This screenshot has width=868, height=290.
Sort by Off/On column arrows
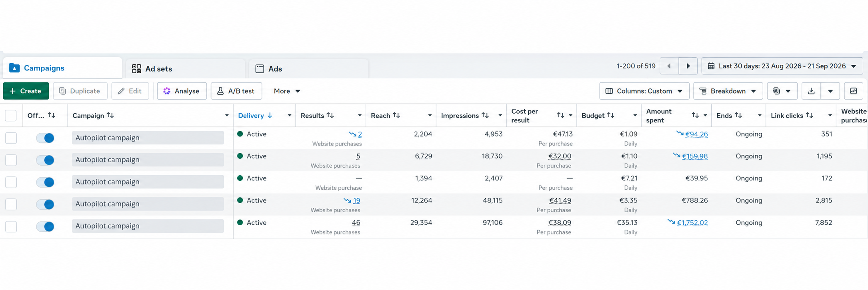[52, 115]
